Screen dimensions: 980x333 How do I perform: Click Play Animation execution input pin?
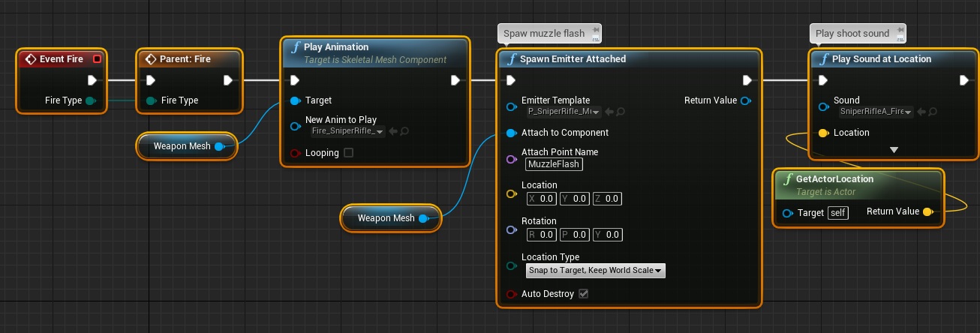pos(295,80)
